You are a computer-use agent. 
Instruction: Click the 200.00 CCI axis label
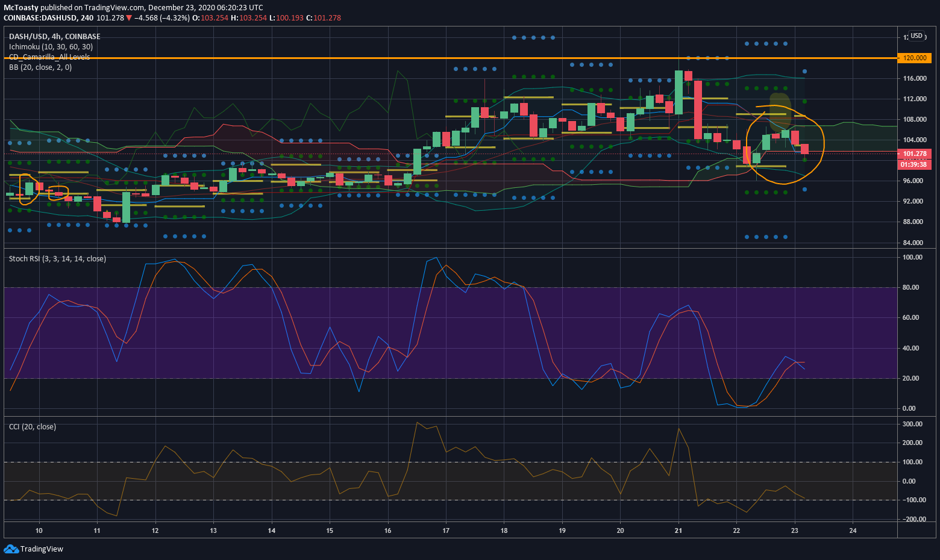(912, 443)
